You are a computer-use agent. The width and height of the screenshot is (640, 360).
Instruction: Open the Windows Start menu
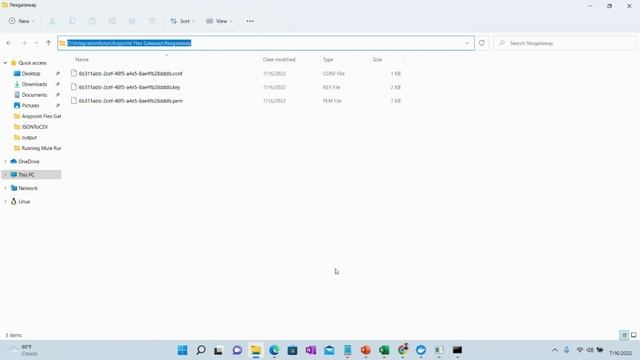pos(182,350)
